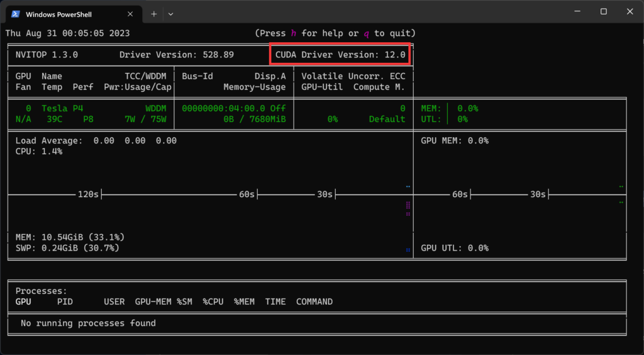Click the 7W / 75W power value
644x355 pixels.
145,119
